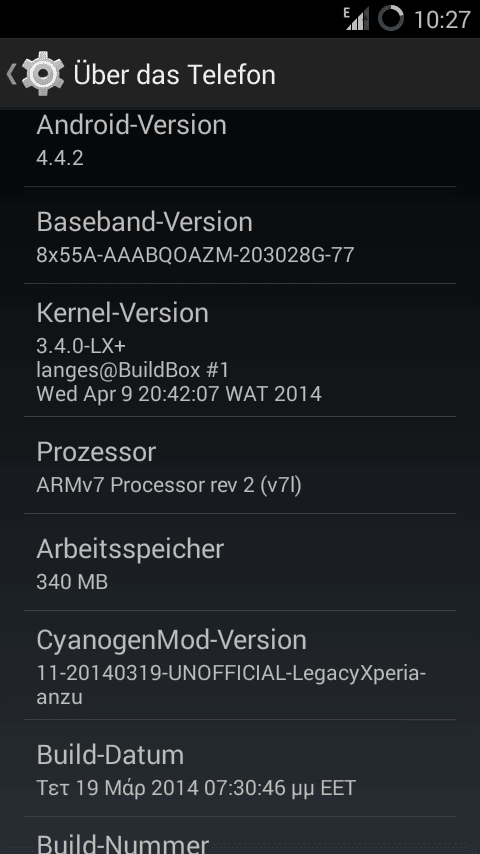This screenshot has width=480, height=854.
Task: Tap baseband value 8x55A-AAABQOAZM-203028G-77
Action: (x=195, y=254)
